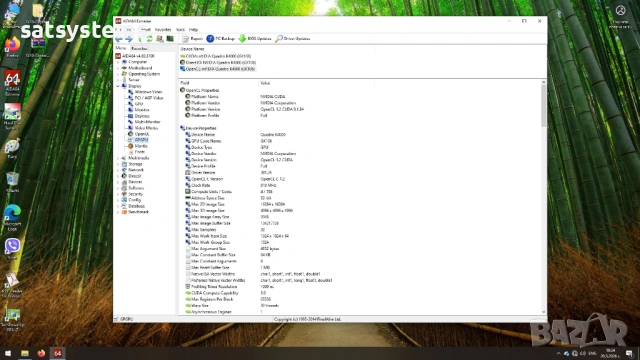The width and height of the screenshot is (640, 360).
Task: Open Firefox desktop shortcut
Action: tap(12, 47)
